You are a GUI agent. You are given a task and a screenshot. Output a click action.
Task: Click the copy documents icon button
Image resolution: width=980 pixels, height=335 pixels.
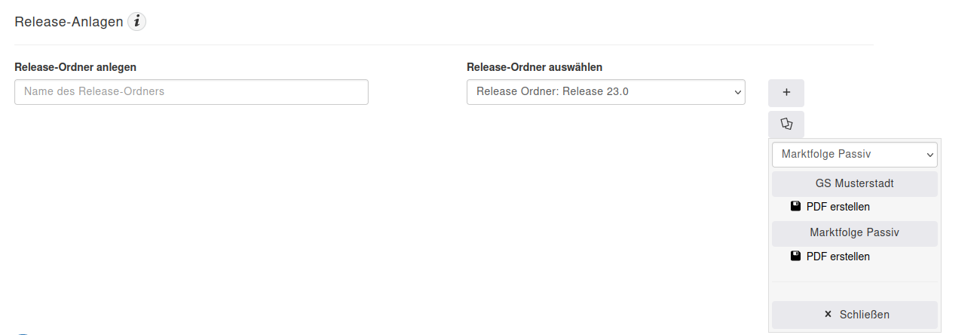click(786, 124)
